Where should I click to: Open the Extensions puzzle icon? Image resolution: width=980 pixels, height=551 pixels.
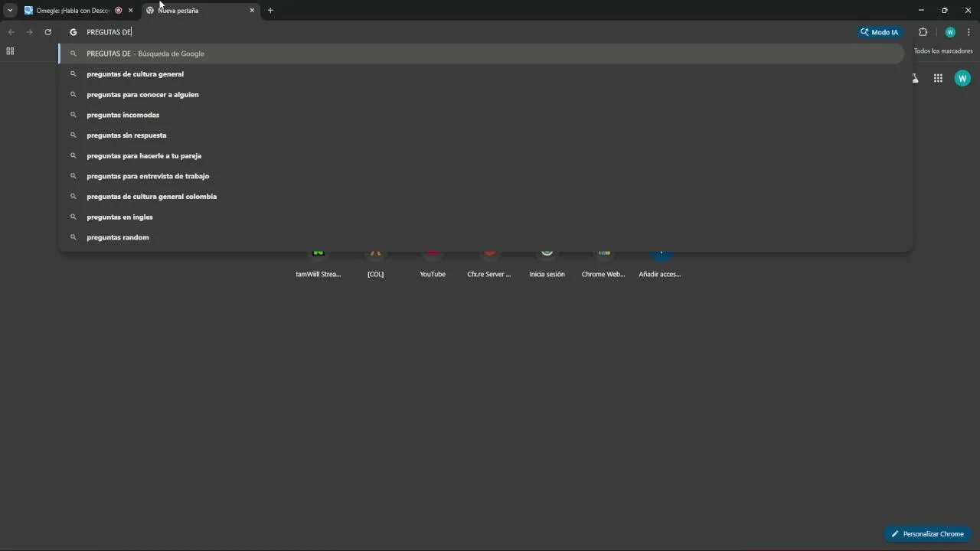(923, 32)
